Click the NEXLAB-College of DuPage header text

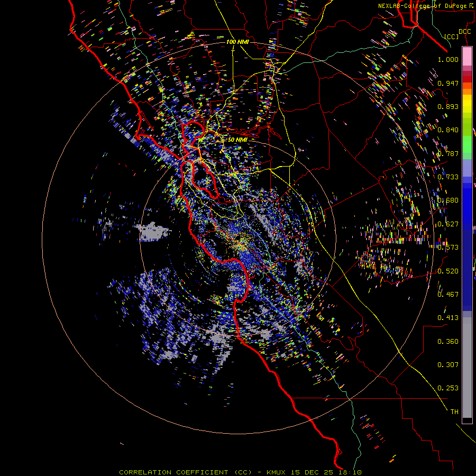[x=424, y=6]
